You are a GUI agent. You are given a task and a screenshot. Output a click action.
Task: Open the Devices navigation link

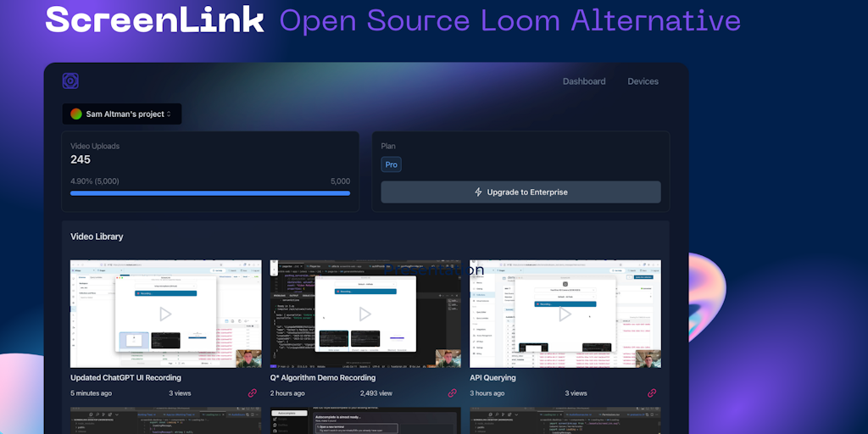643,81
